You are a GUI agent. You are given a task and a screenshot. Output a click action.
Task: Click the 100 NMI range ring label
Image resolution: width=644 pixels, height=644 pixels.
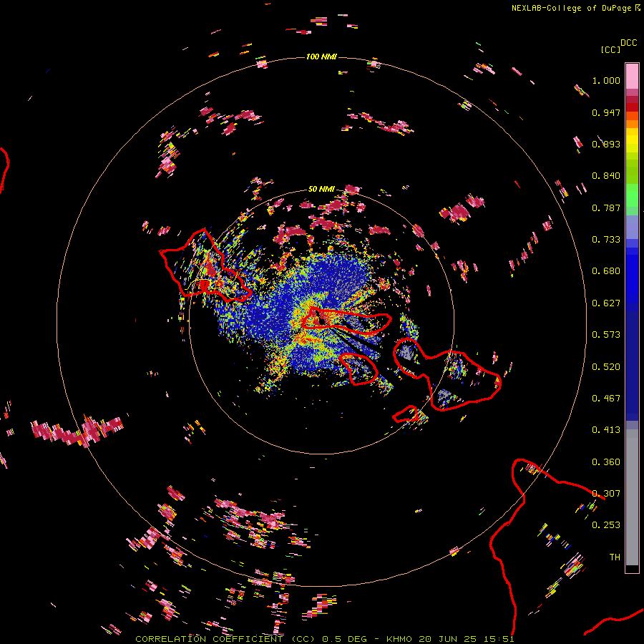tap(321, 57)
